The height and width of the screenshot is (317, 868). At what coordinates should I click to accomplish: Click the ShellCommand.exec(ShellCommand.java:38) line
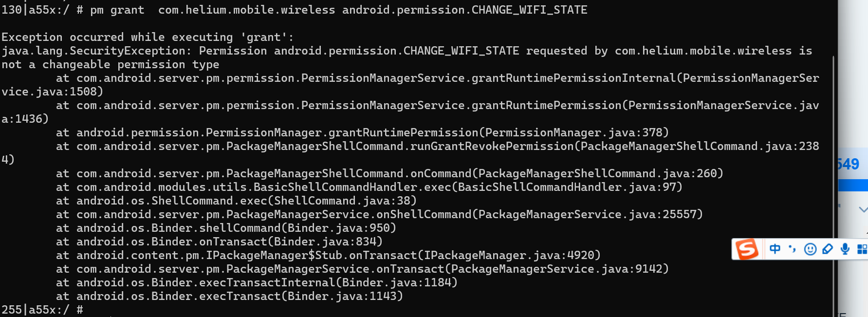point(236,201)
